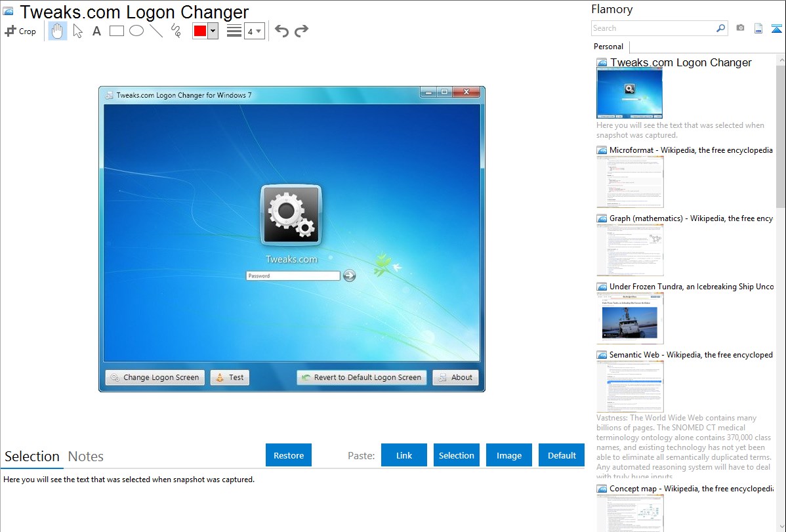
Task: Click the Restore button
Action: click(x=289, y=455)
